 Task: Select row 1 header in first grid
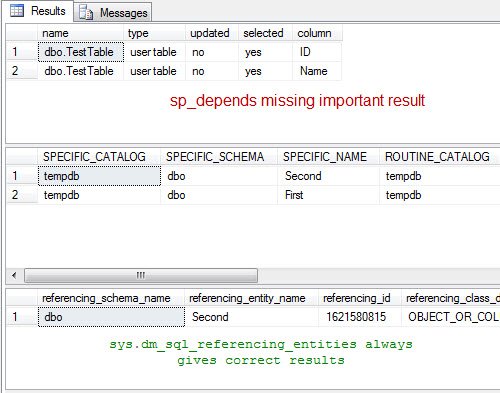tap(22, 52)
